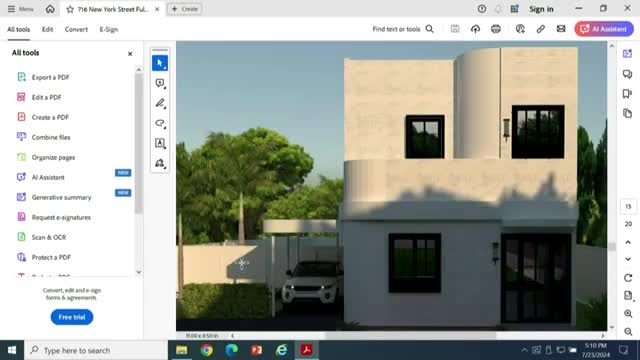Open the bookmarks panel on right rail
This screenshot has height=360, width=640.
pos(627,93)
